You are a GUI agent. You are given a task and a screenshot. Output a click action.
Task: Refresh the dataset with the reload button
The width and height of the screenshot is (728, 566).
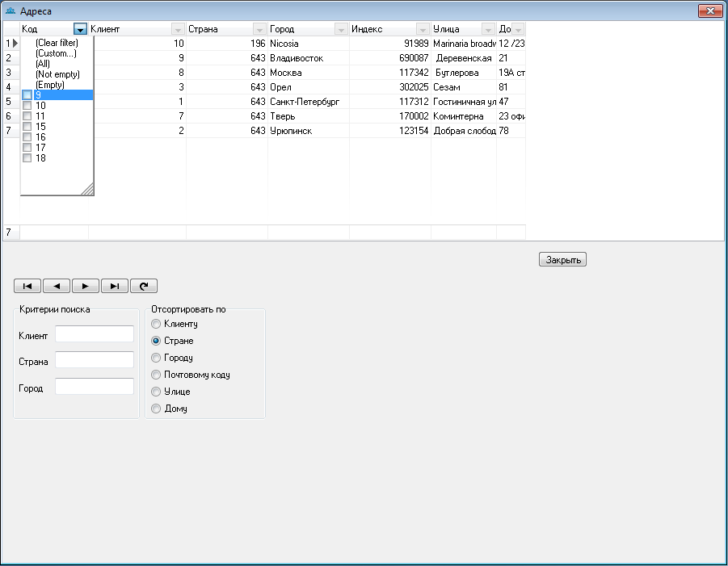(144, 286)
